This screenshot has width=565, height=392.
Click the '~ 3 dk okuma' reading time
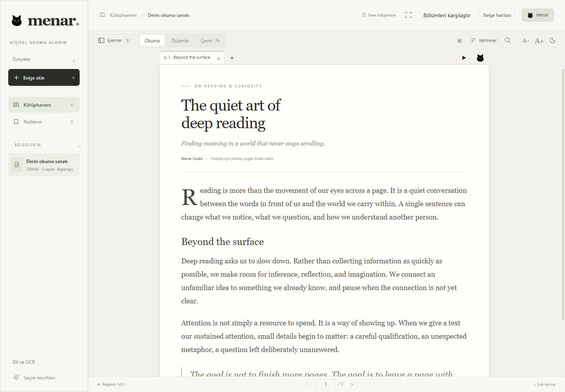coord(544,385)
